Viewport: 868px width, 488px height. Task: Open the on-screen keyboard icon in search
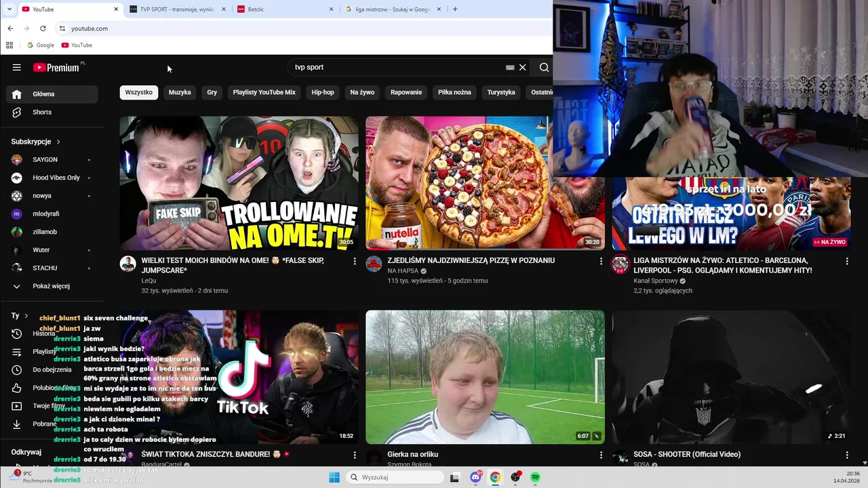click(510, 67)
